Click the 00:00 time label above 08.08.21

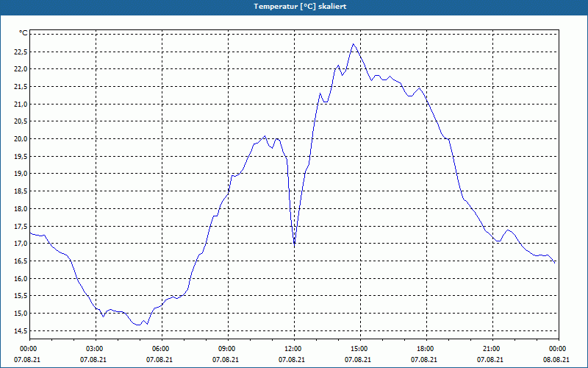coord(556,349)
